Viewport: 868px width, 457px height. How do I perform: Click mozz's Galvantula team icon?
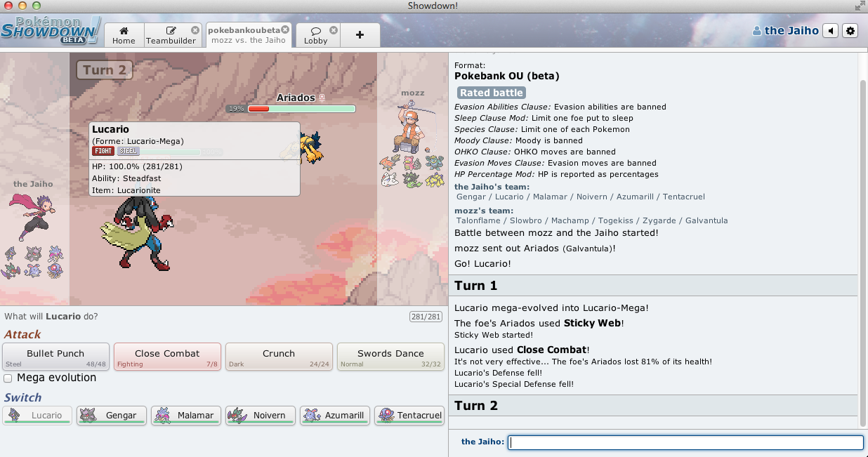coord(435,180)
